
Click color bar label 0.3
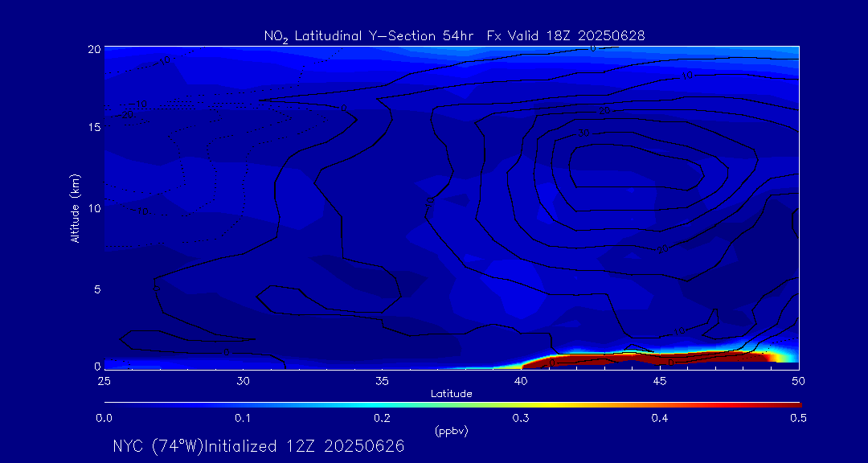click(522, 419)
